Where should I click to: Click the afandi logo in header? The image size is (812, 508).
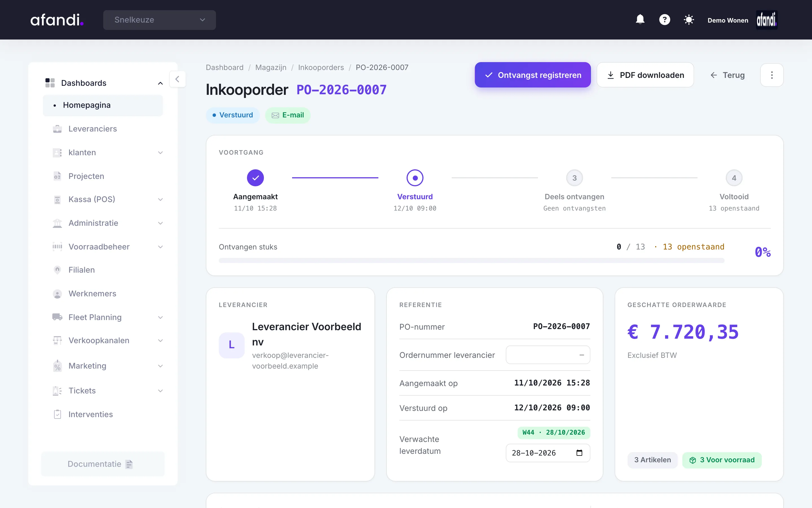coord(57,20)
